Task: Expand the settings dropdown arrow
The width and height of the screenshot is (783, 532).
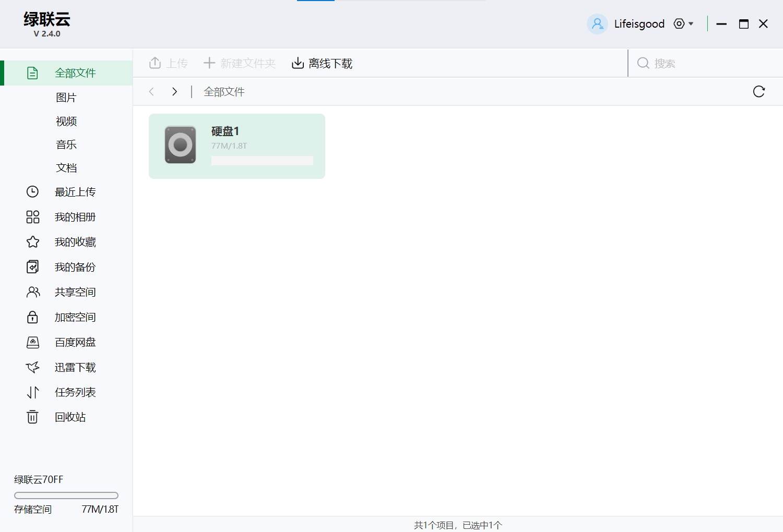Action: (691, 23)
